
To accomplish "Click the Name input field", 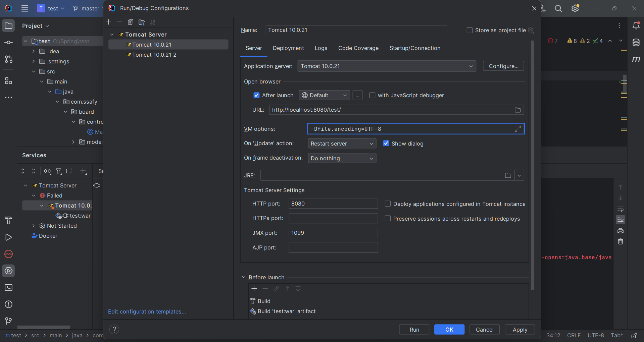I will click(x=356, y=30).
